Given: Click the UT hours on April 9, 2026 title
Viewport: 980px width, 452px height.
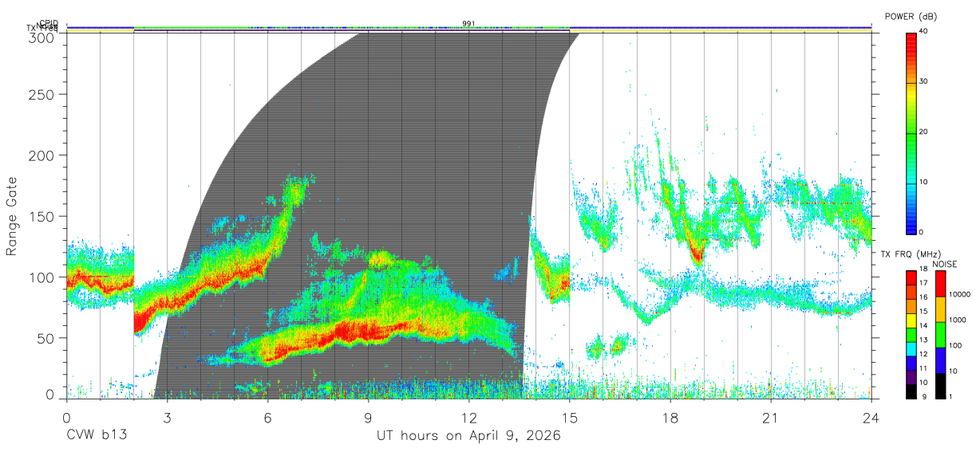Looking at the screenshot, I should (x=469, y=436).
